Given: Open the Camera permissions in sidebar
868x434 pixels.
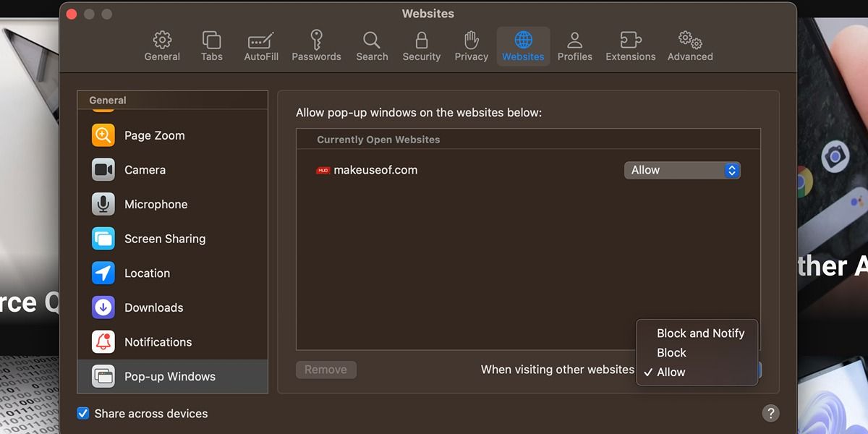Looking at the screenshot, I should pyautogui.click(x=145, y=169).
